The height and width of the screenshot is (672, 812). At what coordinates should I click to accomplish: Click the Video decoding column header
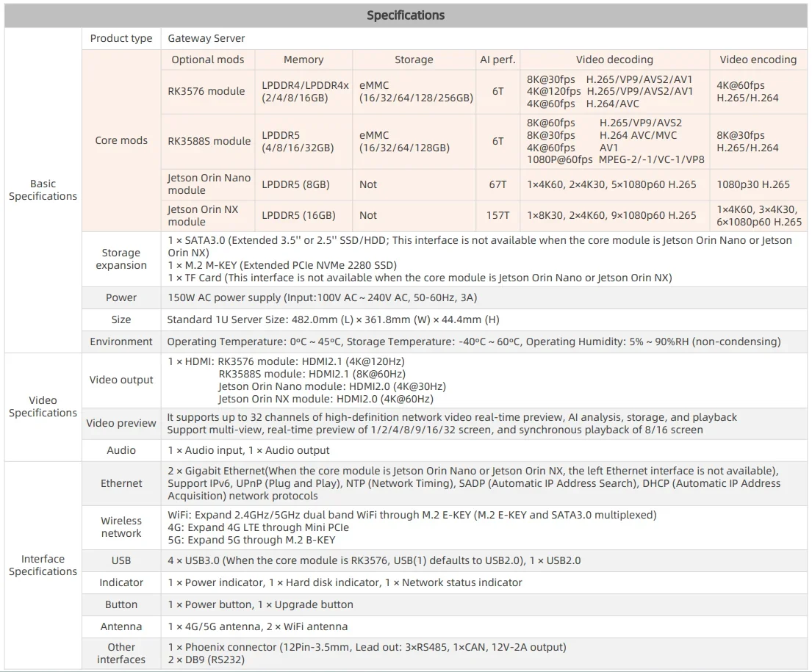click(x=614, y=59)
